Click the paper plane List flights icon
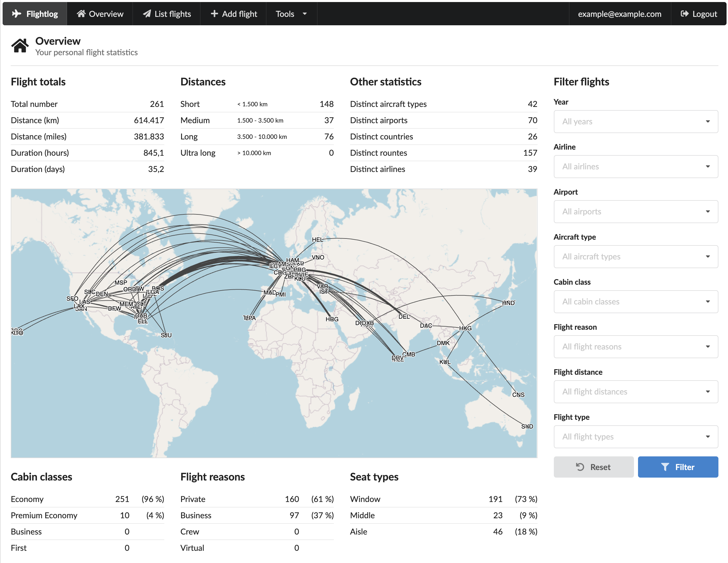The image size is (728, 563). click(147, 14)
